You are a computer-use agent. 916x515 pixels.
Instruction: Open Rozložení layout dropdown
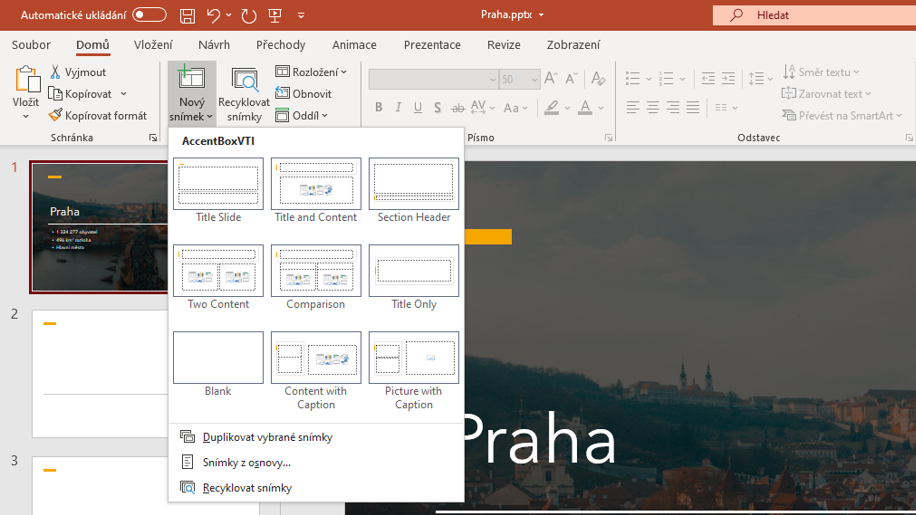311,72
